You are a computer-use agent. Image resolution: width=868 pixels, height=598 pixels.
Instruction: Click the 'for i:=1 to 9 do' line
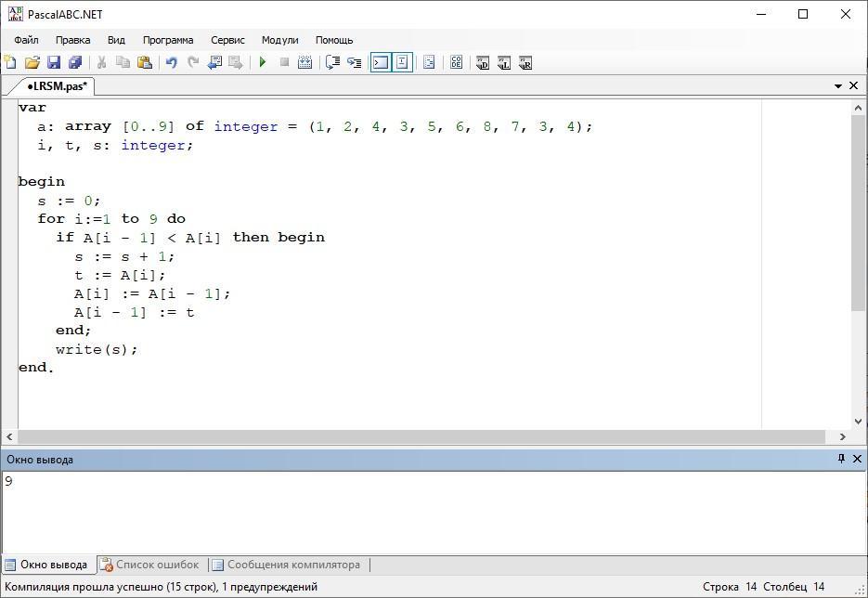pyautogui.click(x=111, y=219)
